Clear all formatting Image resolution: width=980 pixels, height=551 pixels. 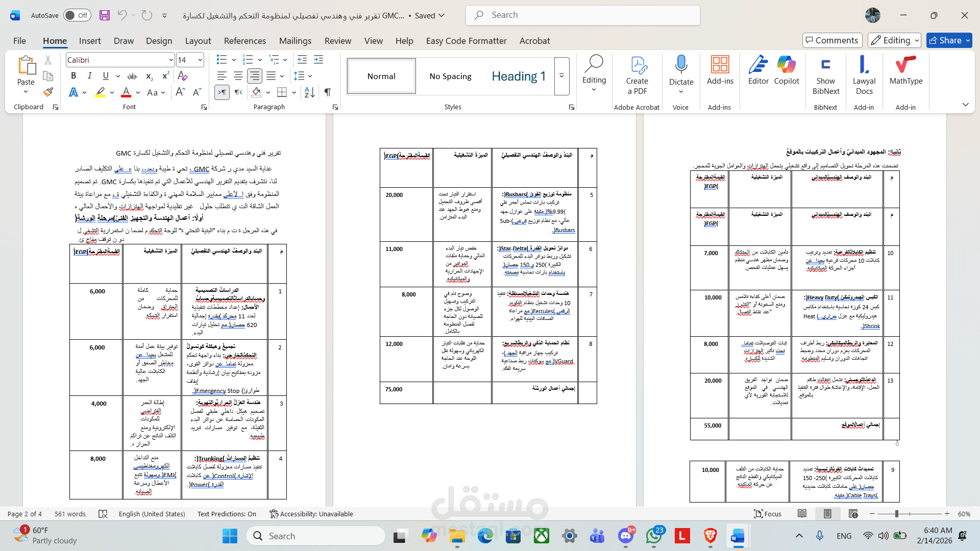pos(183,76)
